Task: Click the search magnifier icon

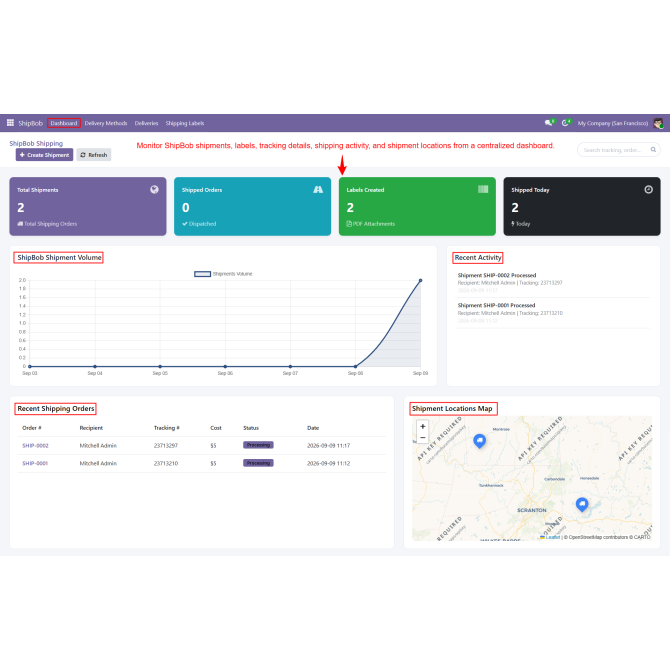Action: coord(653,150)
